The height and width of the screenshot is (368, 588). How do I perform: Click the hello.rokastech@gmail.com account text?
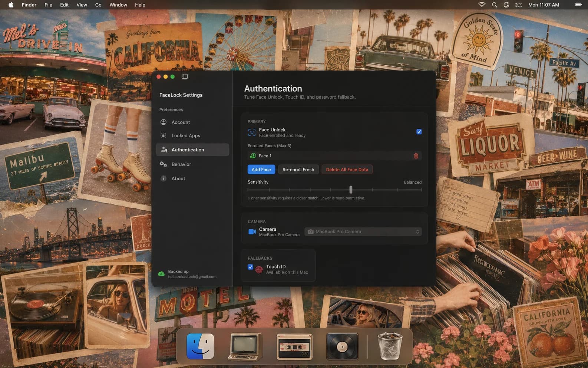[x=192, y=277]
